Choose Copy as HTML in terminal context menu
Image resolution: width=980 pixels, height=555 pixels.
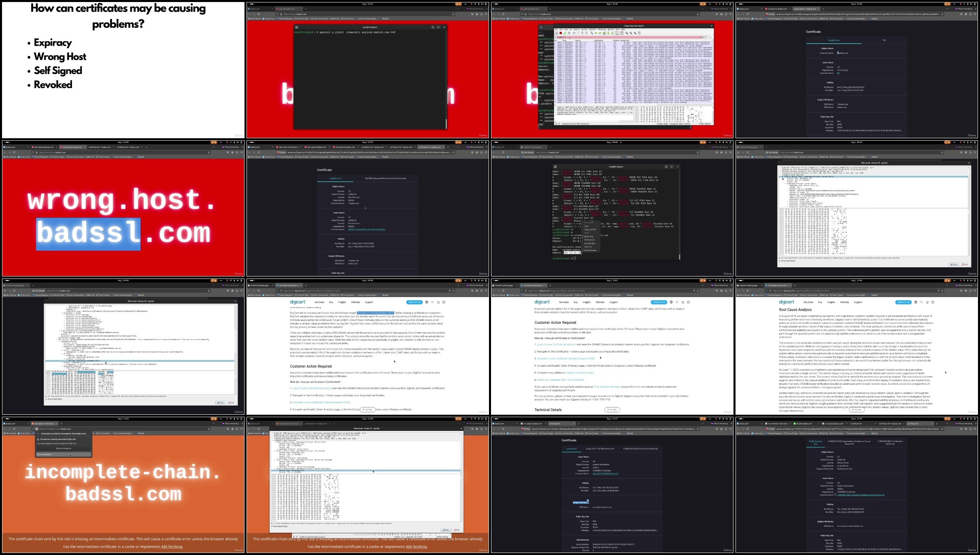(x=590, y=230)
